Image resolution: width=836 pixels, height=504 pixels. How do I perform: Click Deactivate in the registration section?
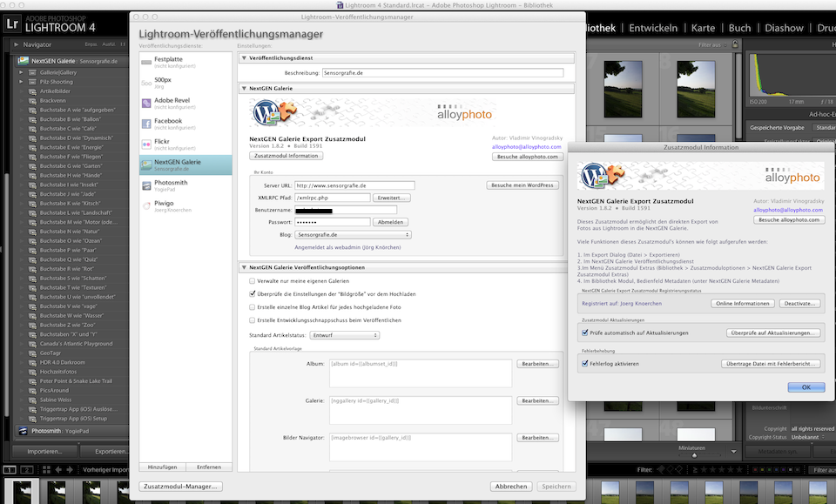tap(799, 303)
